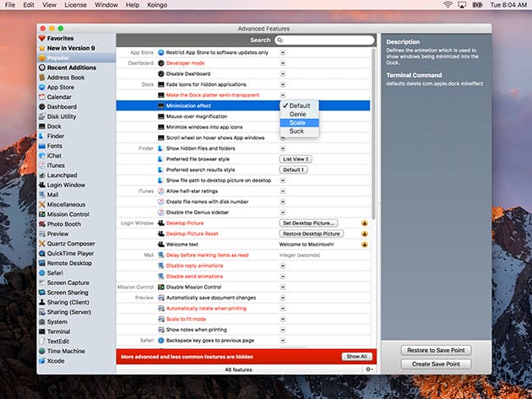Click the Favorites heart icon
Viewport: 532px width, 399px height.
[41, 38]
